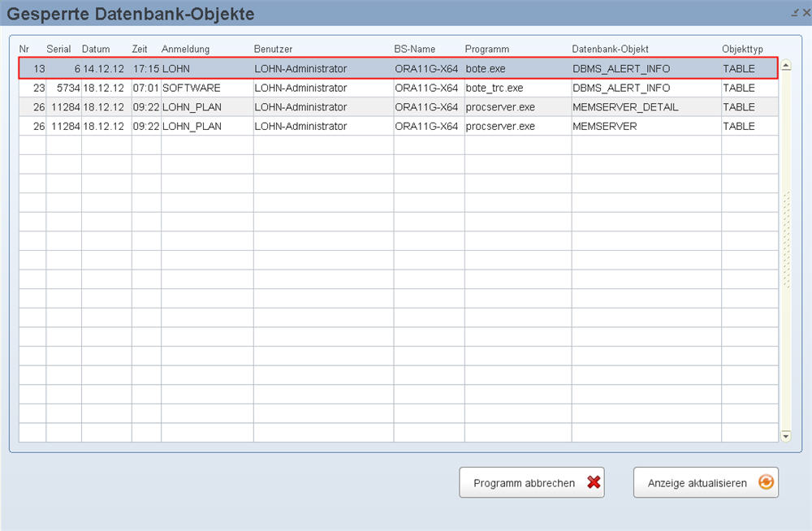The height and width of the screenshot is (531, 812).
Task: Click the MEMSERVER cell in the last row
Action: point(604,127)
